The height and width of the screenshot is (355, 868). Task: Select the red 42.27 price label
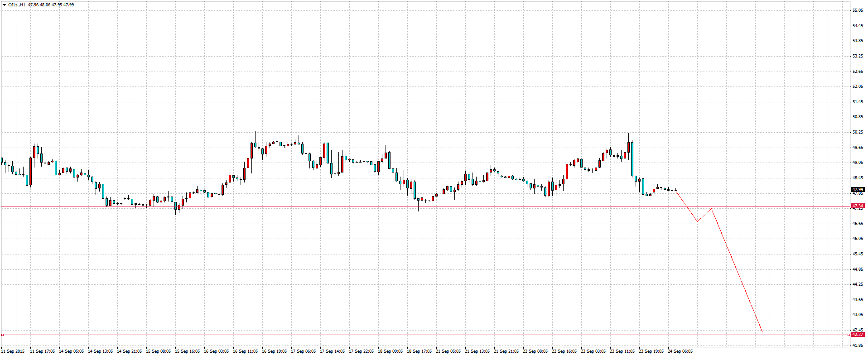[857, 335]
